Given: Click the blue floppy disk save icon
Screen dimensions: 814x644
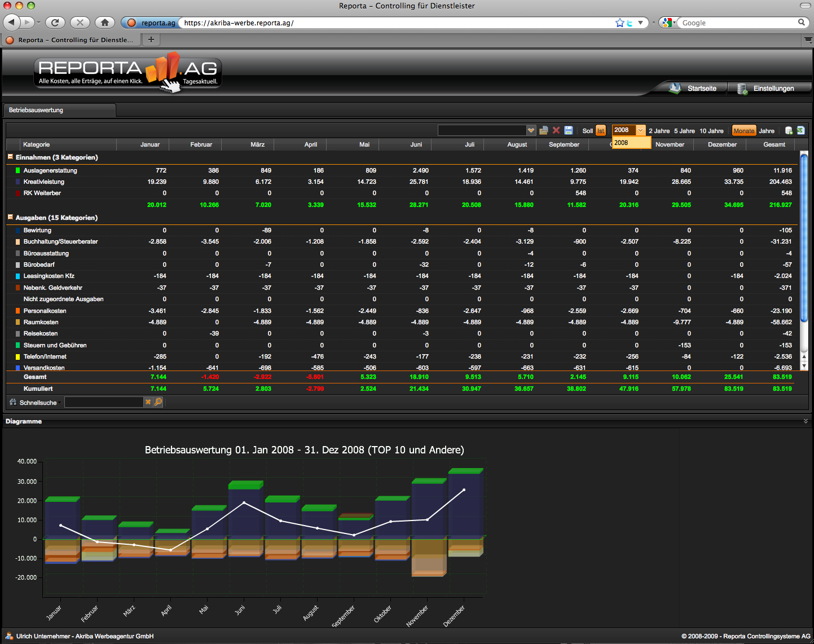Looking at the screenshot, I should tap(569, 131).
